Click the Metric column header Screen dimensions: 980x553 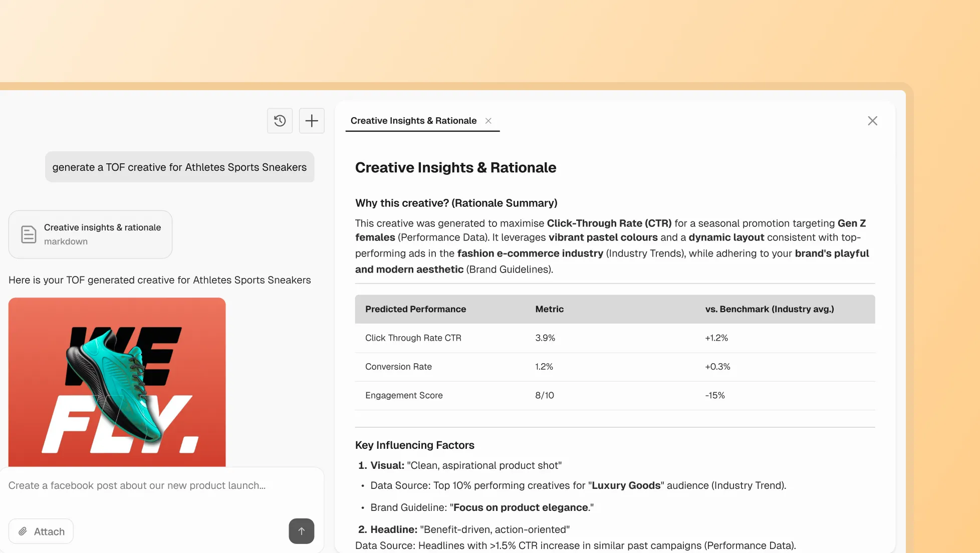(x=549, y=309)
